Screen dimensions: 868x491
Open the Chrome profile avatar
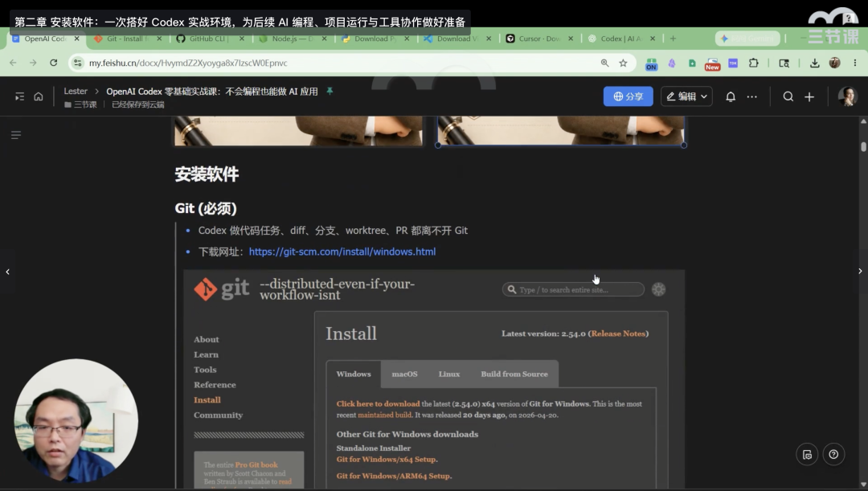tap(835, 63)
